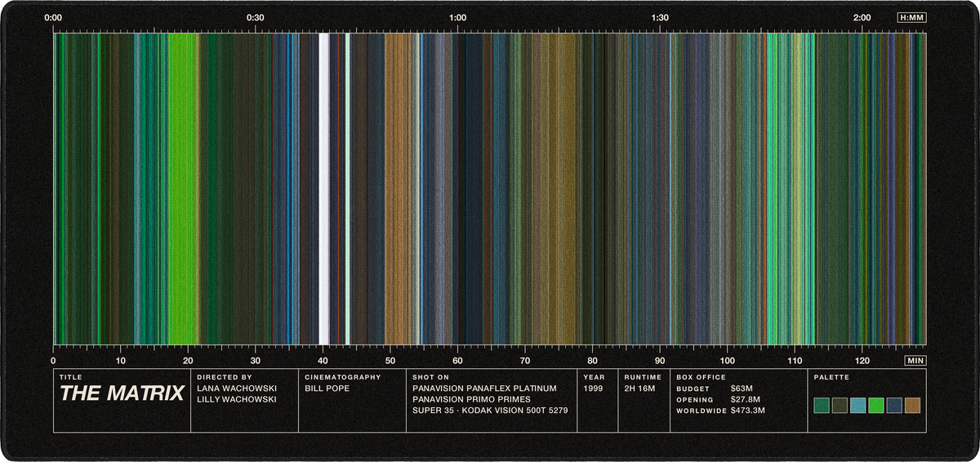980x462 pixels.
Task: Click the MIN unit badge
Action: (915, 360)
